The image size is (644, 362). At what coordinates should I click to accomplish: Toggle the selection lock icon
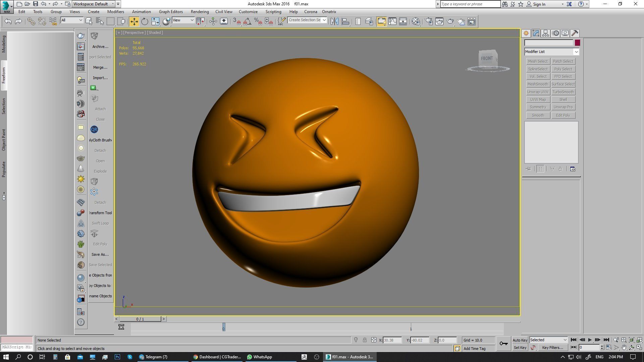(x=365, y=340)
